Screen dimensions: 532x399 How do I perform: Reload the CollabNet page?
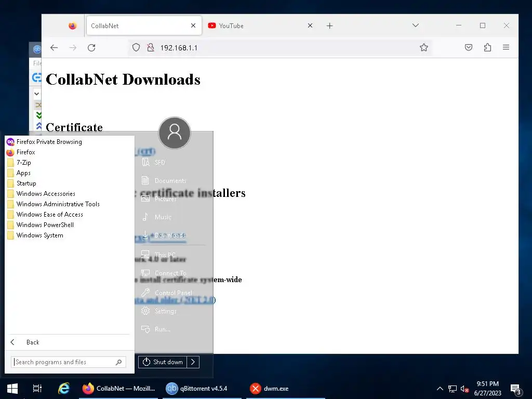point(91,47)
